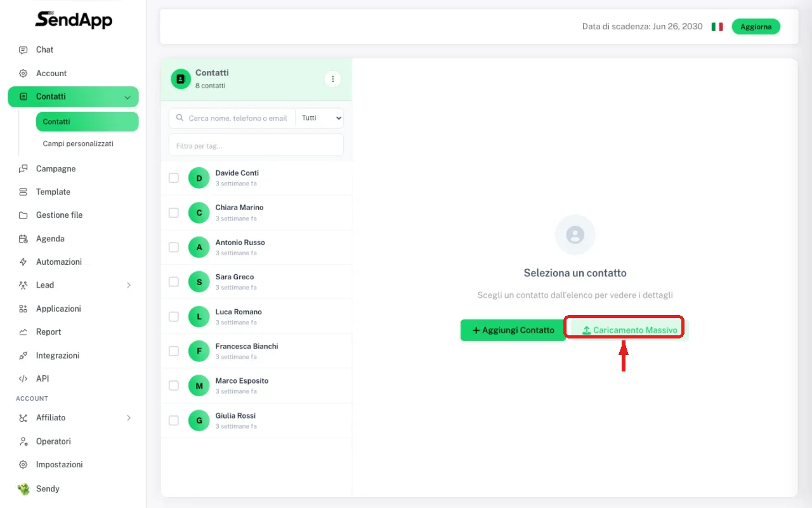812x508 pixels.
Task: Open the Chat section icon
Action: [x=23, y=50]
